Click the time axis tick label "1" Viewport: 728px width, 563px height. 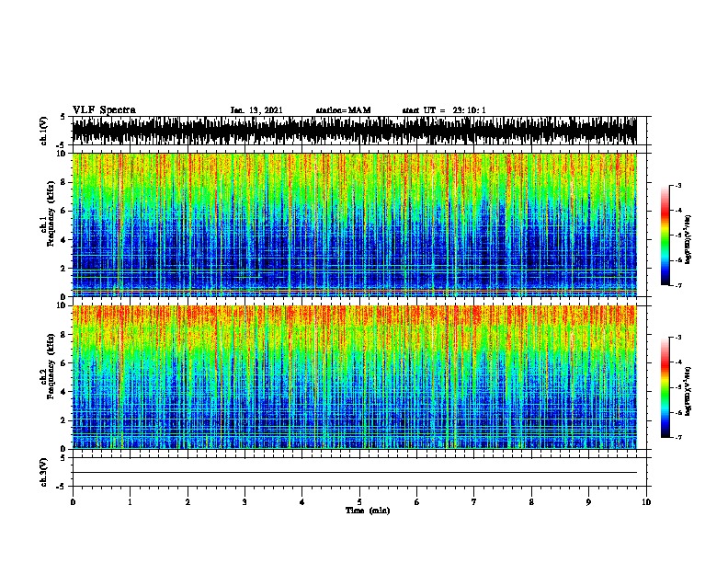click(130, 502)
